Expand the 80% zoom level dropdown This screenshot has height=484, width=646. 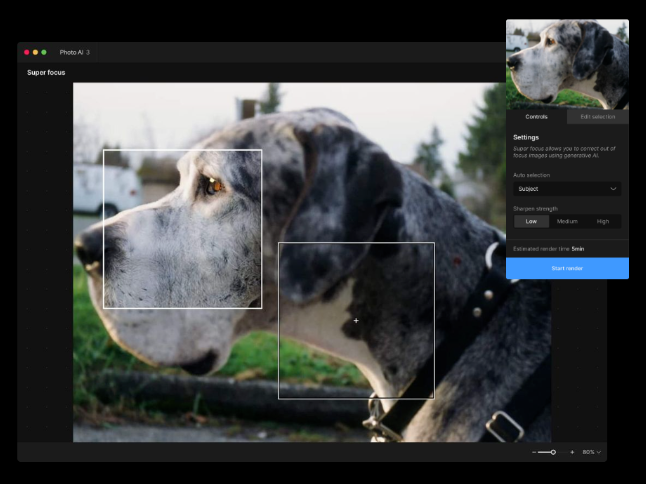592,452
